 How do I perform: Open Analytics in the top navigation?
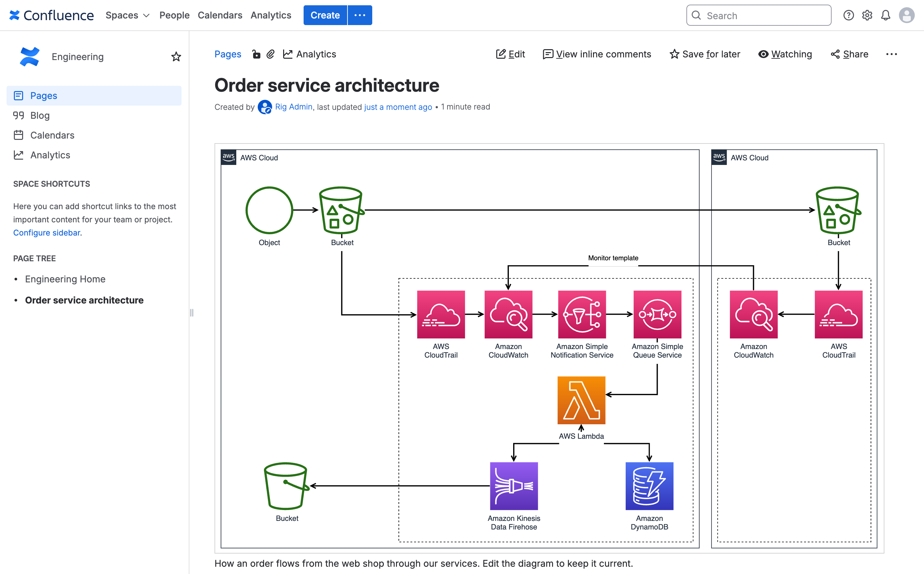(x=271, y=15)
